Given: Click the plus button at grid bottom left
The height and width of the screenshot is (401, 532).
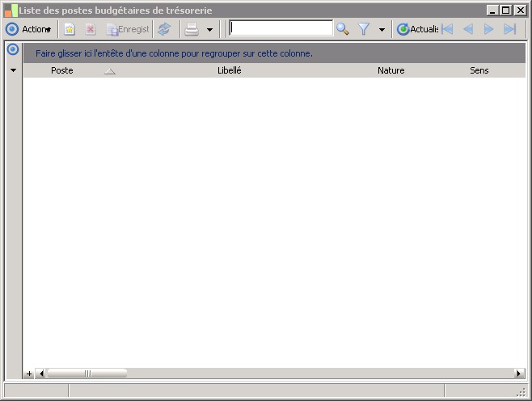Looking at the screenshot, I should tap(29, 374).
